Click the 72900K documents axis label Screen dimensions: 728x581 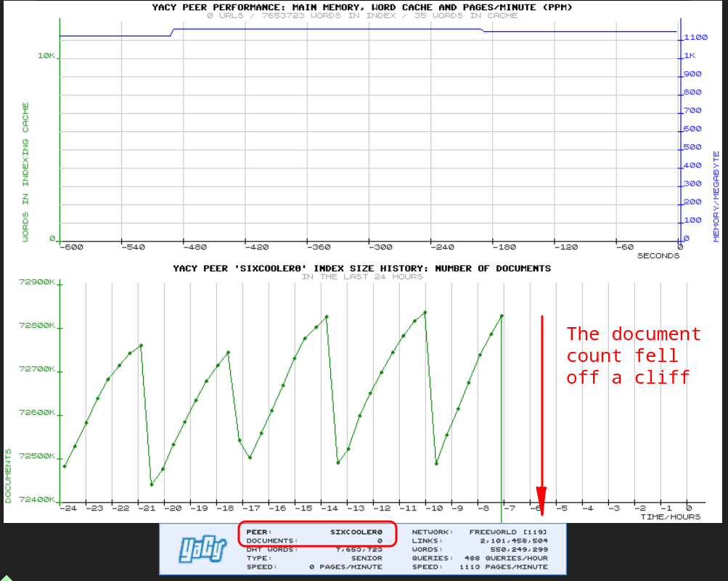(x=37, y=281)
